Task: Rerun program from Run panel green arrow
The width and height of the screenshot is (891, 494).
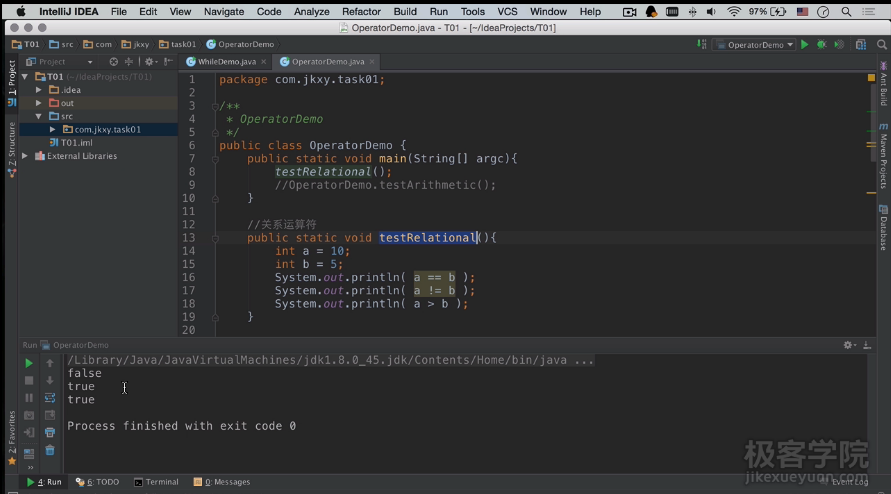Action: pos(29,363)
